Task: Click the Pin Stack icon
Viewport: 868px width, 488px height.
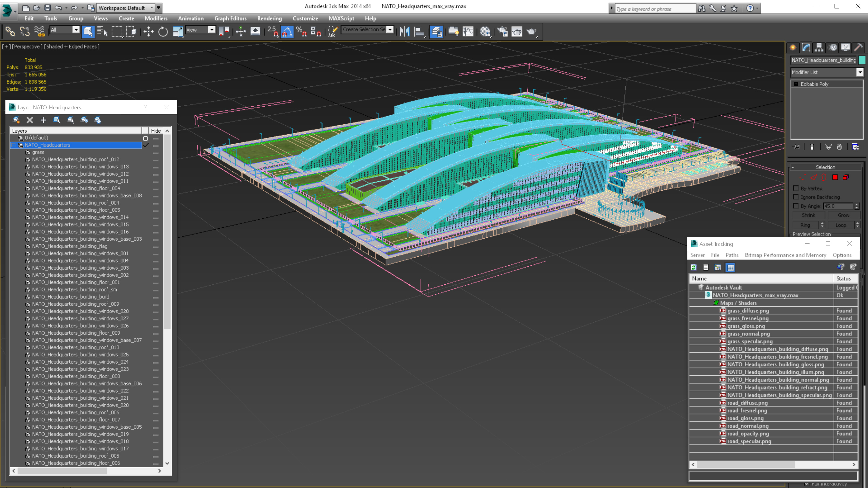Action: (x=797, y=147)
